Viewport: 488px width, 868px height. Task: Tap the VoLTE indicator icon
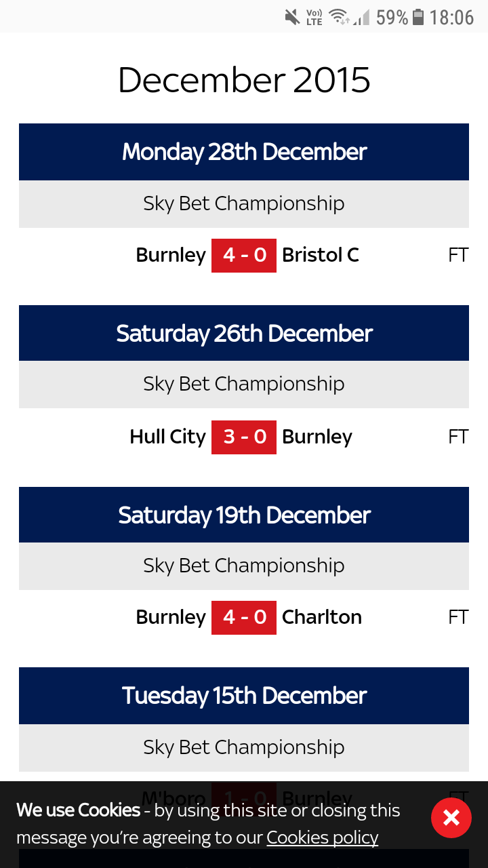click(x=314, y=17)
